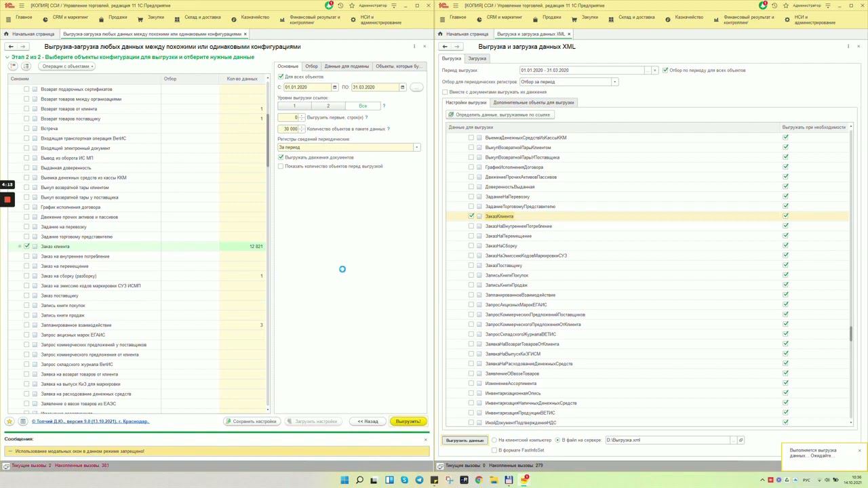Open notifications bell in left window

[329, 5]
